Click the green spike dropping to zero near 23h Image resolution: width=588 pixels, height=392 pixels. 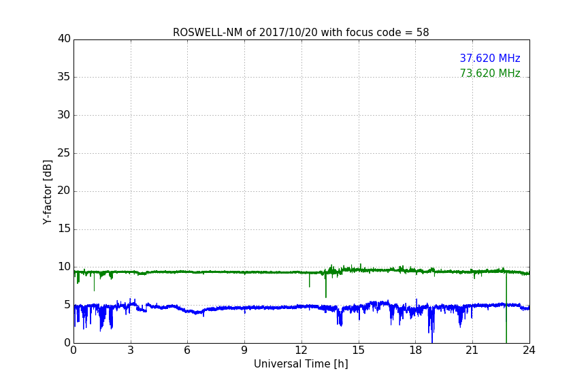coord(506,308)
